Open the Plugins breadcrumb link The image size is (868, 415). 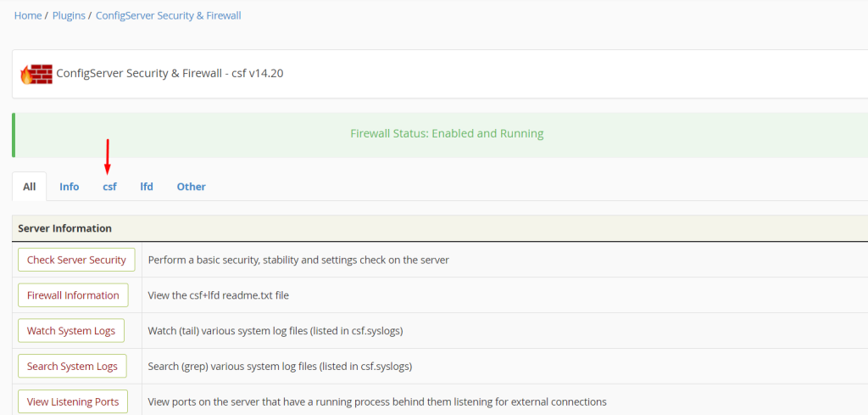pyautogui.click(x=70, y=15)
